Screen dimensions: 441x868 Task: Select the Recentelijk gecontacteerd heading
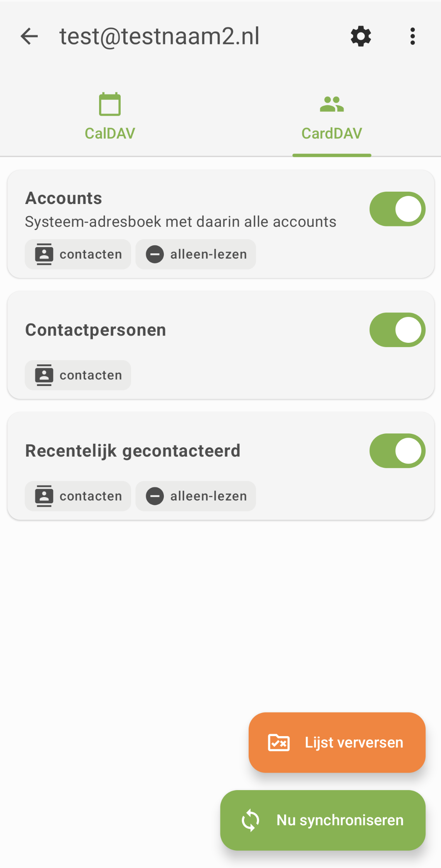coord(133,451)
